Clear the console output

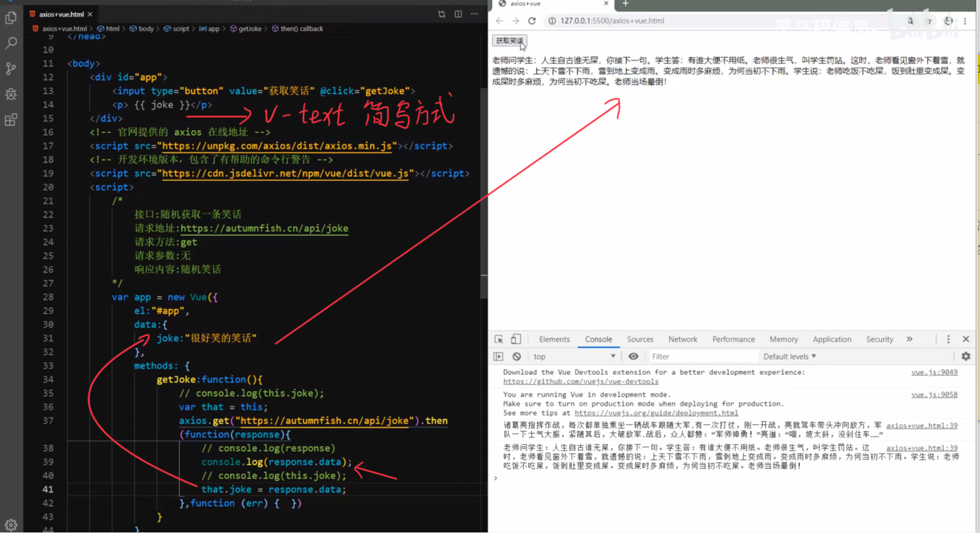coord(517,357)
